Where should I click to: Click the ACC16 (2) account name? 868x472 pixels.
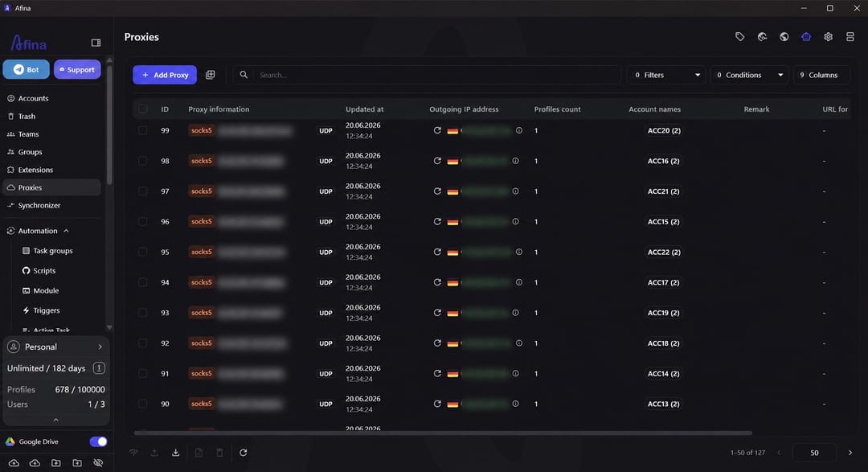(x=663, y=161)
